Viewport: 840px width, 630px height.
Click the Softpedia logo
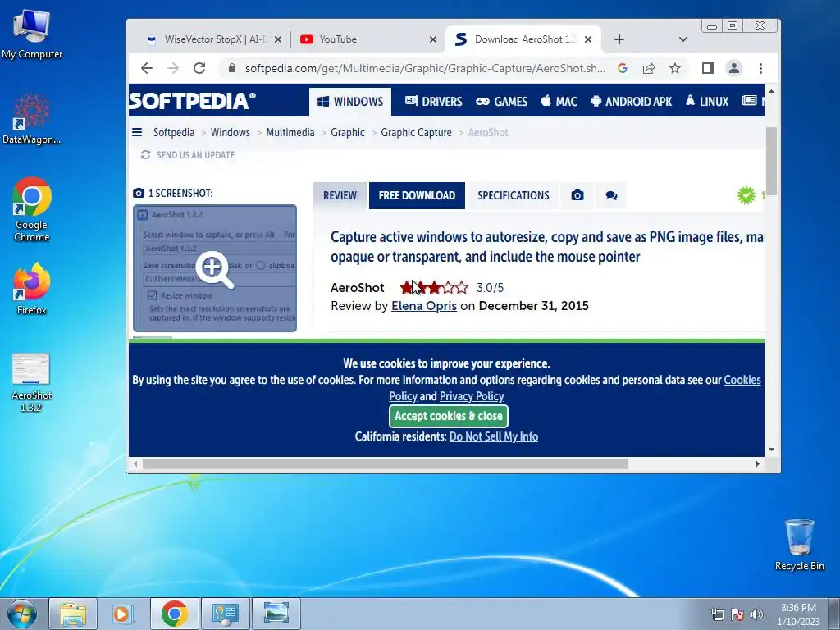point(192,101)
